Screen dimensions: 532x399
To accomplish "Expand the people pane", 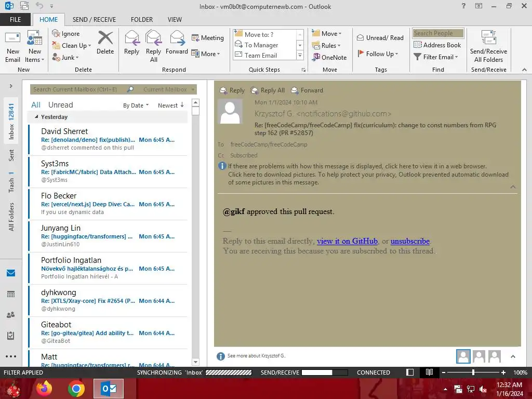I will point(513,356).
